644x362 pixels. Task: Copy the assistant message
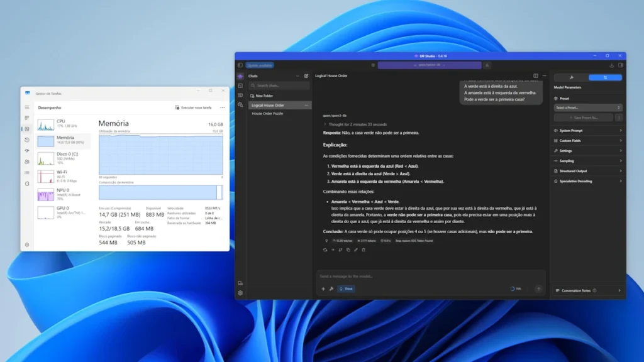(348, 250)
